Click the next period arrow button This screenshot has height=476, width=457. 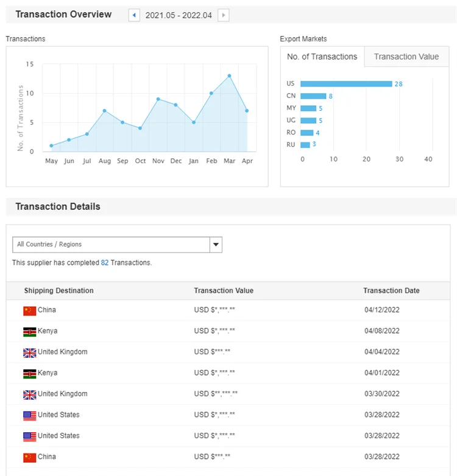pos(224,15)
